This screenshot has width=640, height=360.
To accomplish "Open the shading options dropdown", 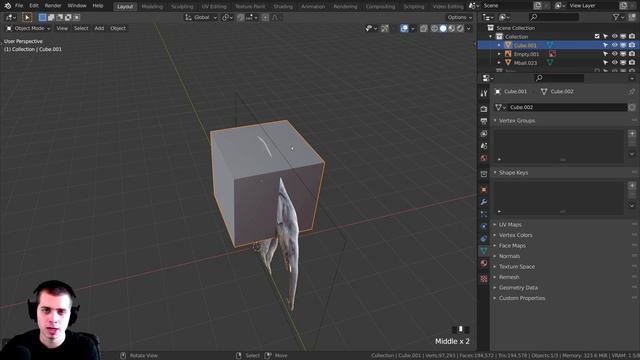I will pyautogui.click(x=469, y=28).
